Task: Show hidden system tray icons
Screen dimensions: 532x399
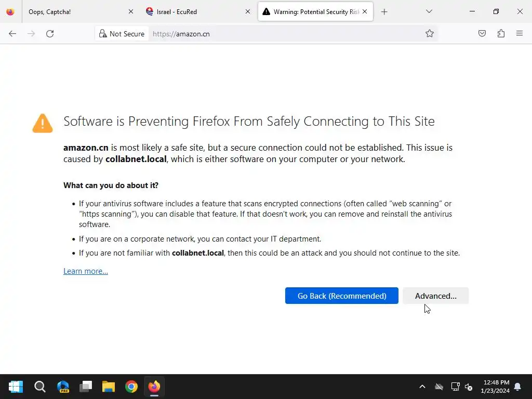Action: click(x=422, y=387)
